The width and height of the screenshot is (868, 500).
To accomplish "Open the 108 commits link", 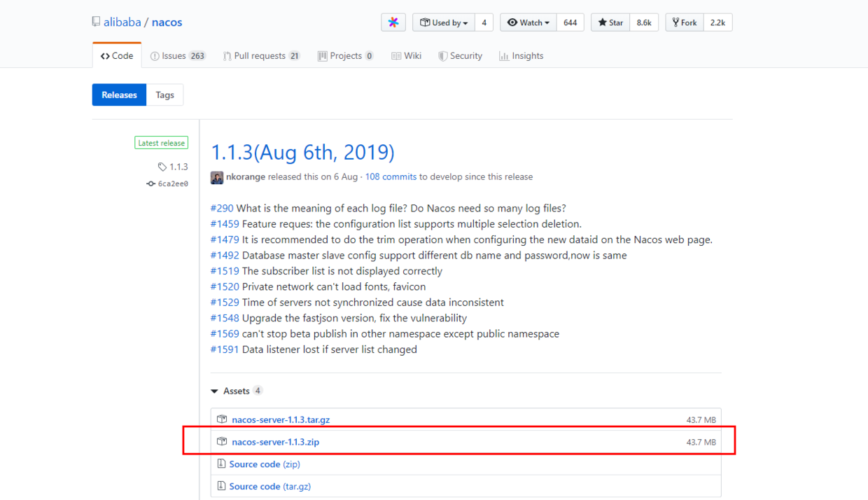I will [391, 177].
